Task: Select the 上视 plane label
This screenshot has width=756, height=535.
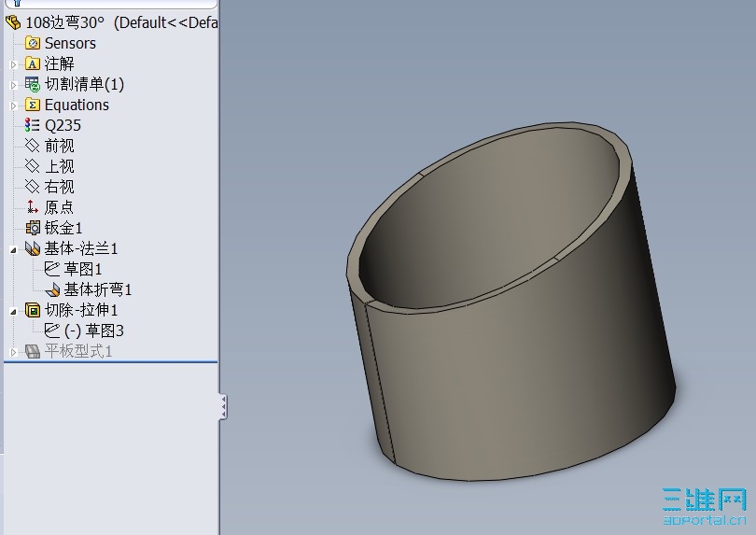Action: (x=60, y=166)
